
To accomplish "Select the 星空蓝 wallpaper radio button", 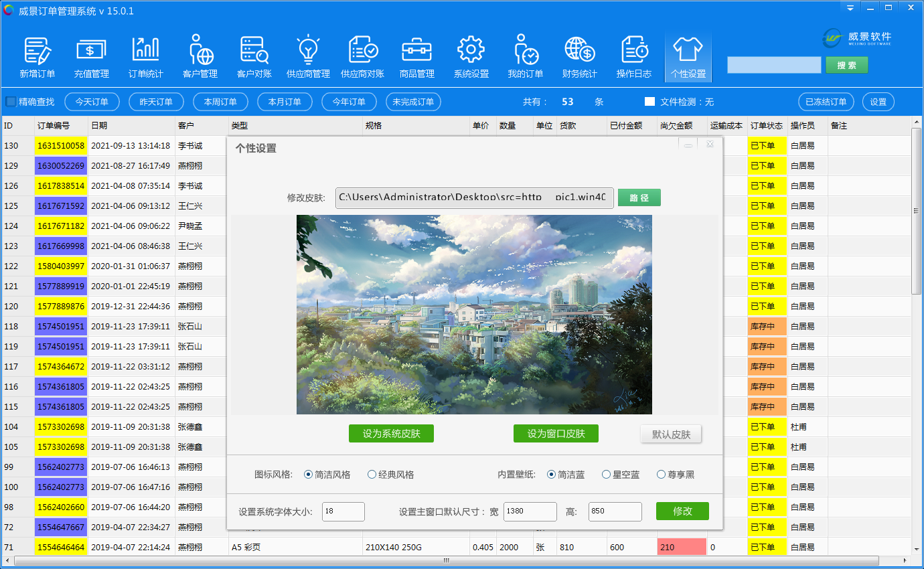I will pos(607,475).
